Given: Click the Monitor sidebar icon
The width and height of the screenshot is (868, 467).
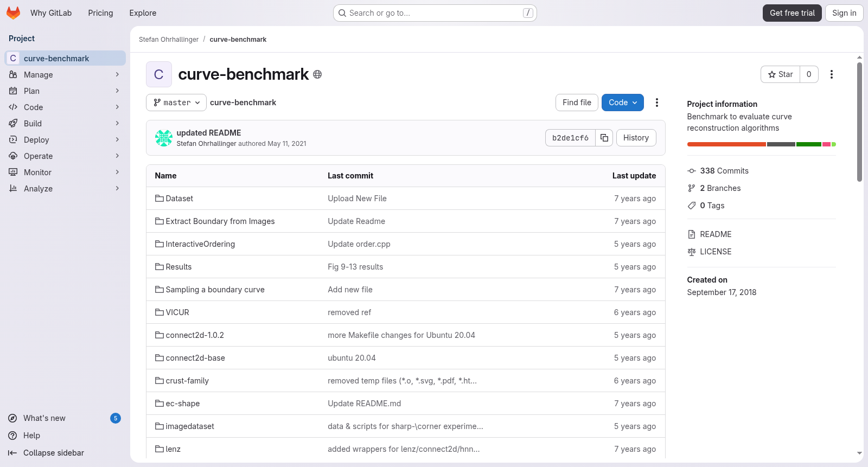Looking at the screenshot, I should (13, 172).
